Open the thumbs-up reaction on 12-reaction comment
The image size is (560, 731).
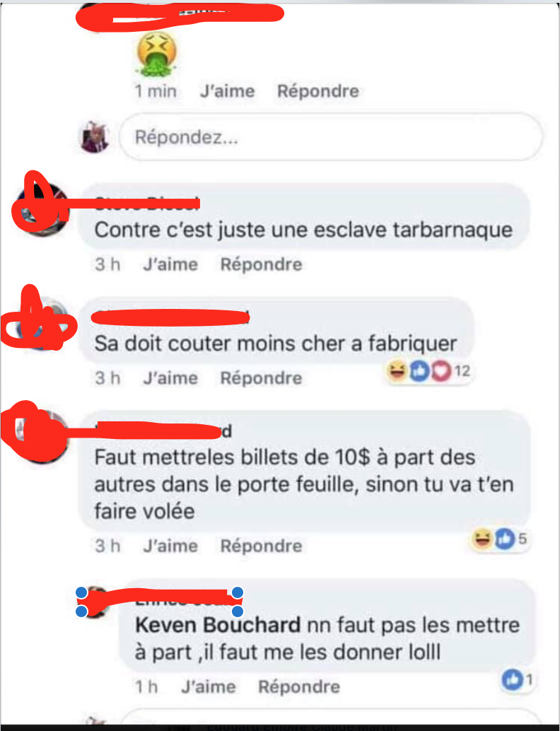pyautogui.click(x=419, y=371)
